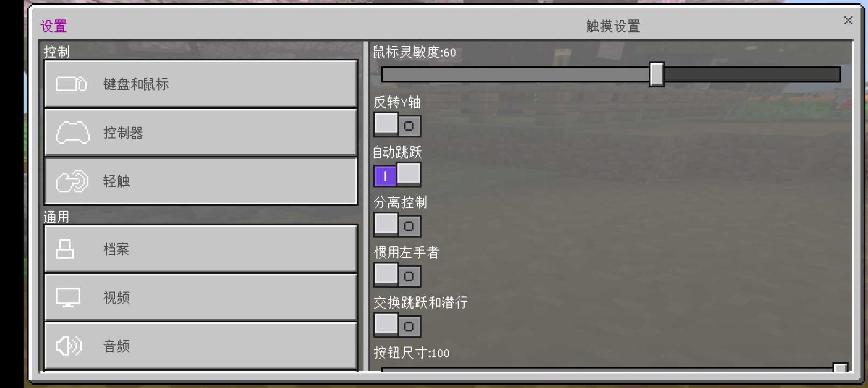Toggle the 反转Y轴 switch
Viewport: 868px width, 388px height.
(397, 124)
